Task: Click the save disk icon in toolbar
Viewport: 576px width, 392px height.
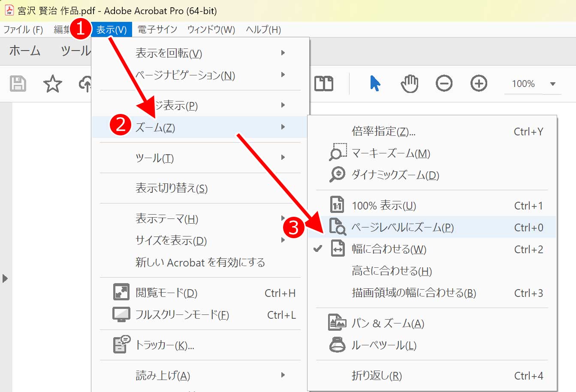Action: point(18,84)
